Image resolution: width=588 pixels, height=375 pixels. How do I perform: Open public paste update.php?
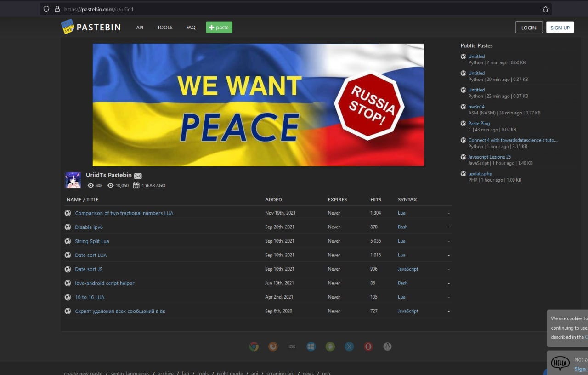pyautogui.click(x=480, y=174)
